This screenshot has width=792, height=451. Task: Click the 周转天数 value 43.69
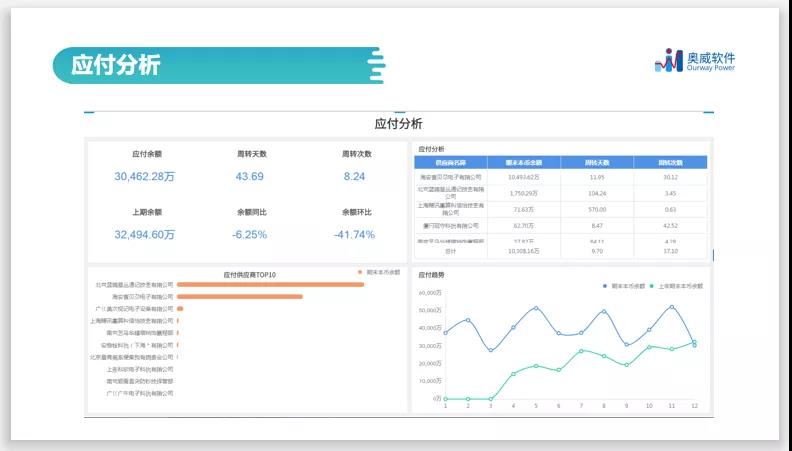tap(250, 176)
